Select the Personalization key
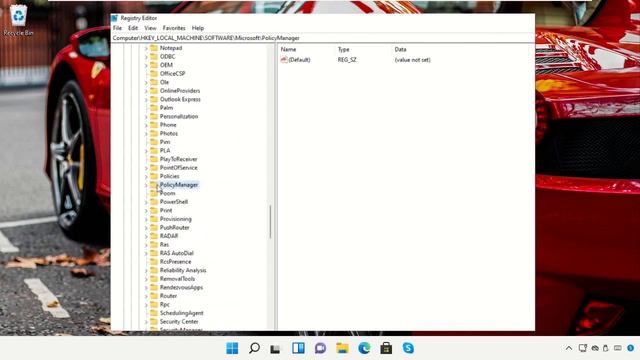 (x=179, y=116)
